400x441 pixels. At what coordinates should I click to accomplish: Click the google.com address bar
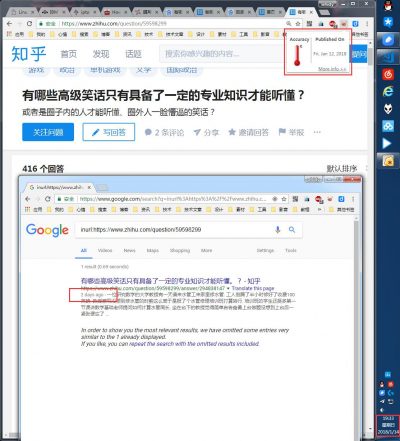pos(173,199)
